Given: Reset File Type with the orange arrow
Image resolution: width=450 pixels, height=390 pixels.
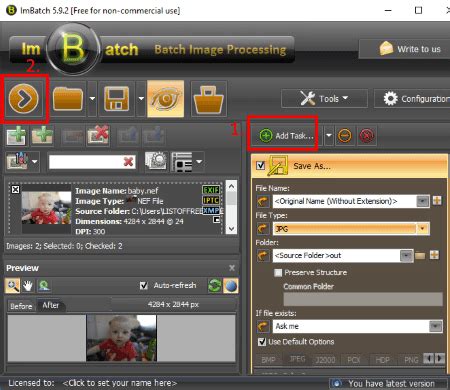Looking at the screenshot, I should pos(263,229).
